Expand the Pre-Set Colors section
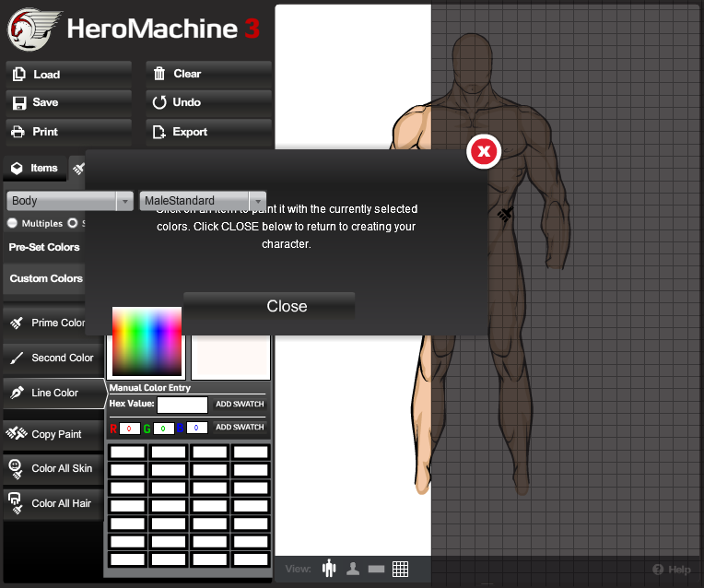704x588 pixels. click(x=44, y=247)
